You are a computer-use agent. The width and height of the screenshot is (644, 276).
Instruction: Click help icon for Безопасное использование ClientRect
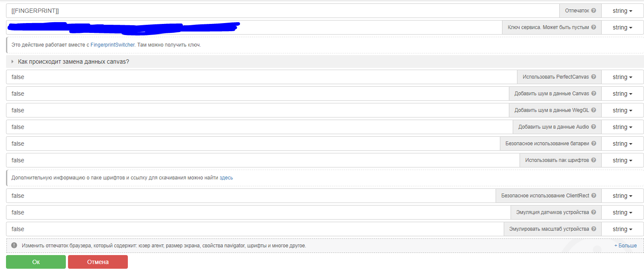594,196
